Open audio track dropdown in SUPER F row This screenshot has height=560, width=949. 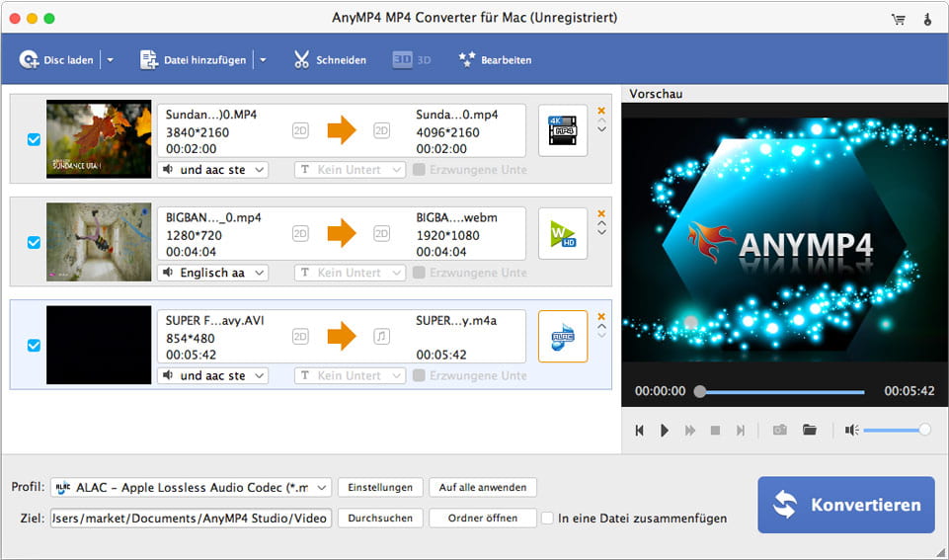[x=213, y=375]
